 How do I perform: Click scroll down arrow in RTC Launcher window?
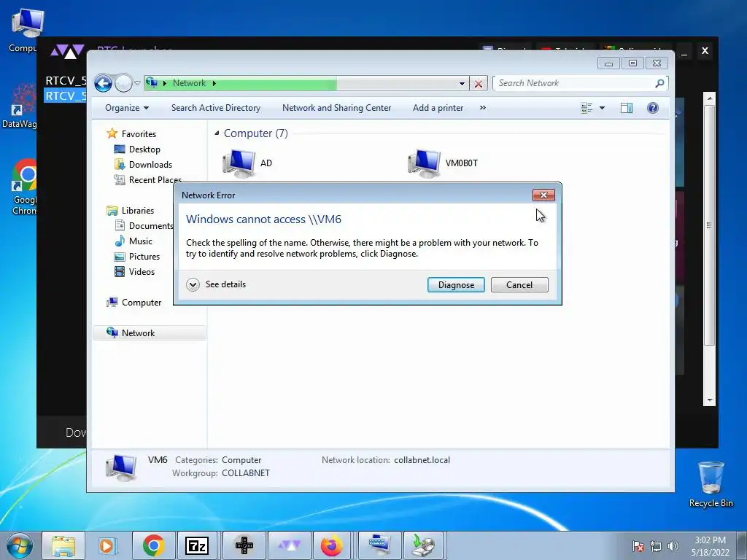(709, 400)
